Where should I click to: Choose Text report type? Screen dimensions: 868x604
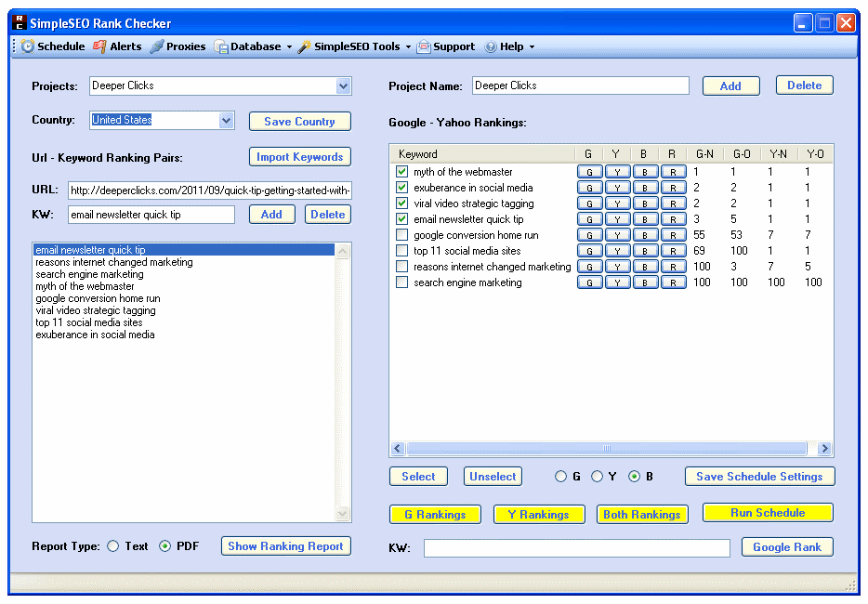point(113,546)
